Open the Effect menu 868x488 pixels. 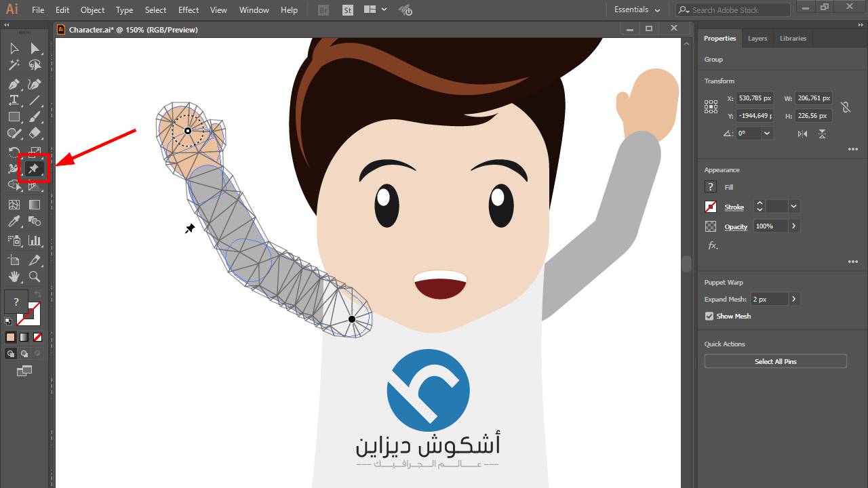[189, 10]
